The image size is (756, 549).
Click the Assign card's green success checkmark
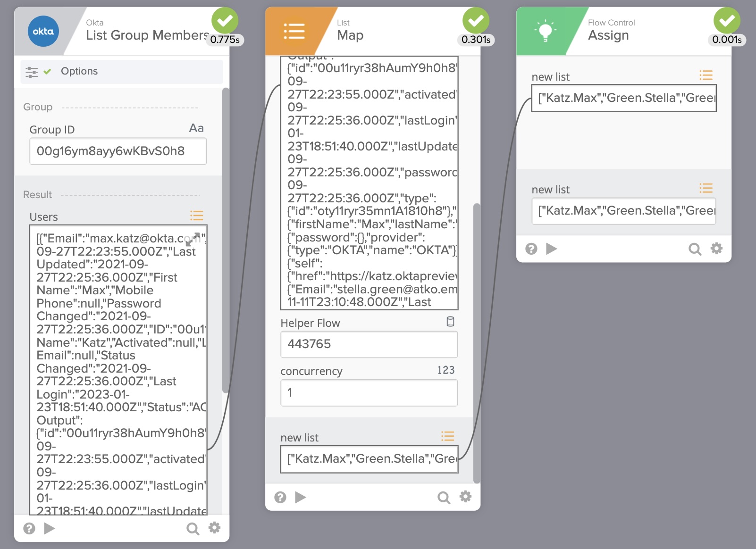click(x=727, y=21)
